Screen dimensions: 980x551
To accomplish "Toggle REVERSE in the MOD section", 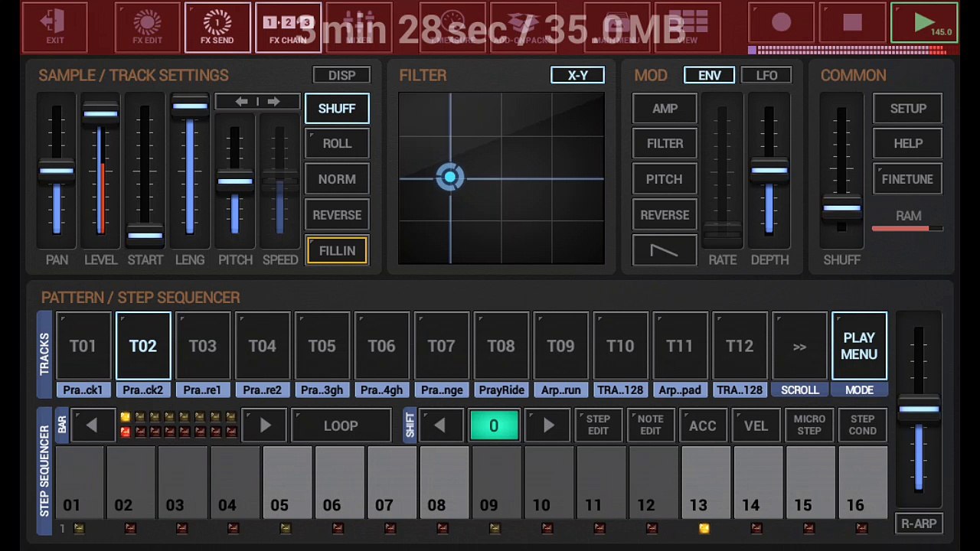I will (x=665, y=215).
